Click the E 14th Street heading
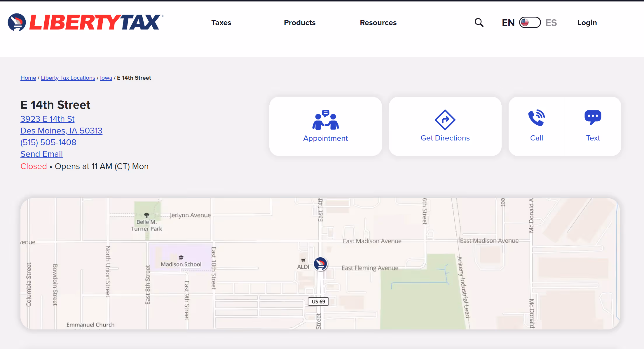This screenshot has height=349, width=644. (x=55, y=105)
